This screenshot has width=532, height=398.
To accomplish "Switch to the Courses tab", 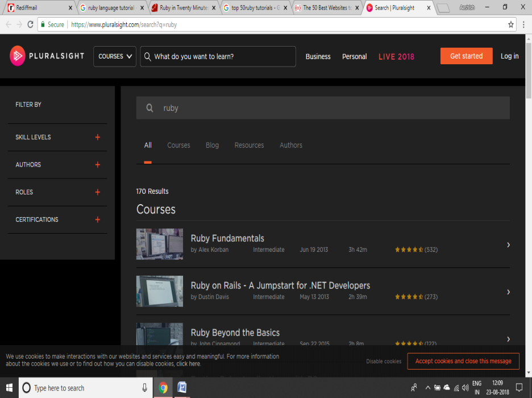I will (x=178, y=145).
